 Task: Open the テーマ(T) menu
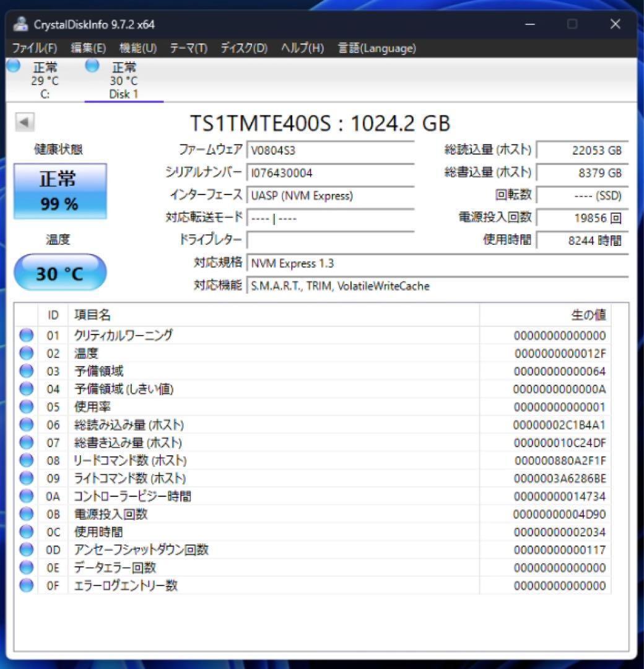pyautogui.click(x=189, y=48)
